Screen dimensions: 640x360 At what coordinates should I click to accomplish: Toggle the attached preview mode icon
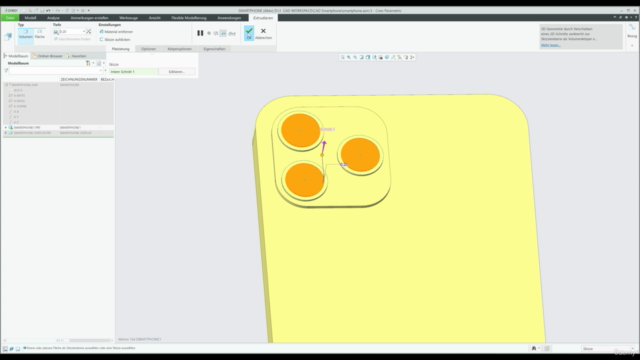[x=223, y=33]
